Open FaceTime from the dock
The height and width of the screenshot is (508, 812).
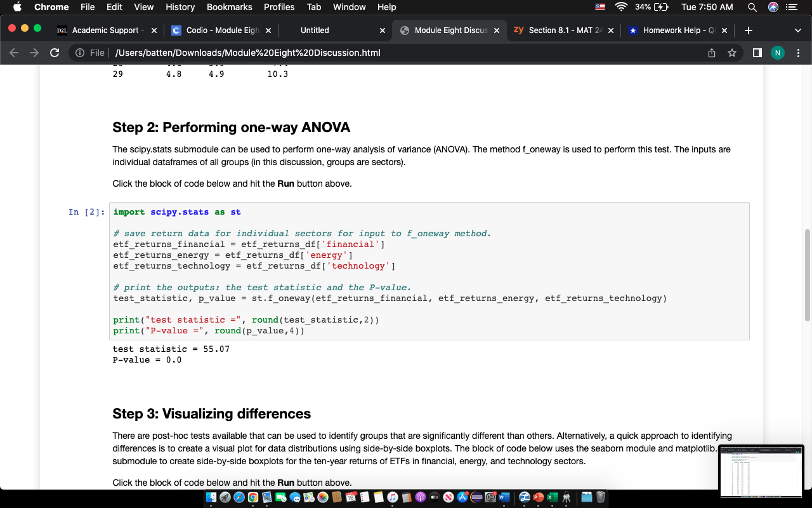point(280,497)
